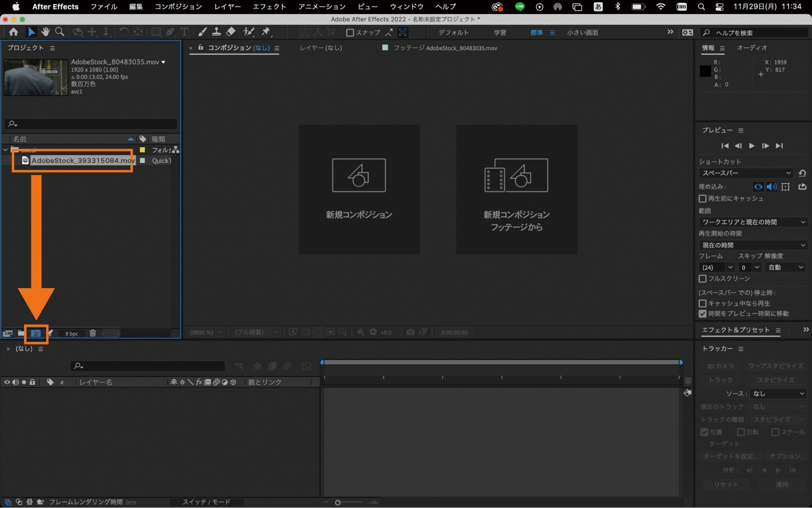812x508 pixels.
Task: Select the Pen tool
Action: point(170,32)
